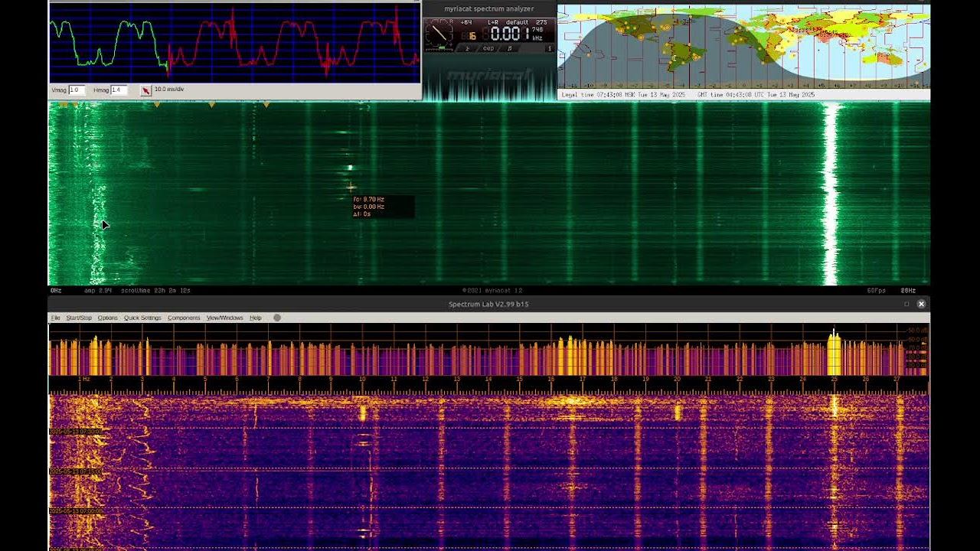The image size is (980, 551).
Task: Click the Vmag input field
Action: tap(77, 90)
